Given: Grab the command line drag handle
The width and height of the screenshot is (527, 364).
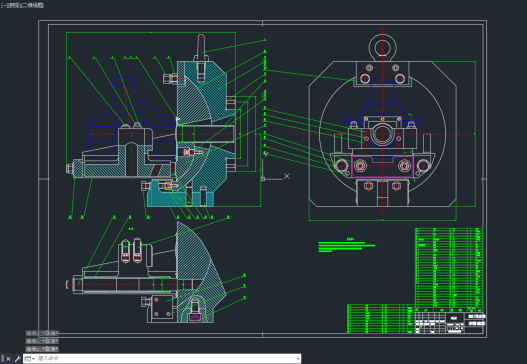Looking at the screenshot, I should click(x=2, y=359).
